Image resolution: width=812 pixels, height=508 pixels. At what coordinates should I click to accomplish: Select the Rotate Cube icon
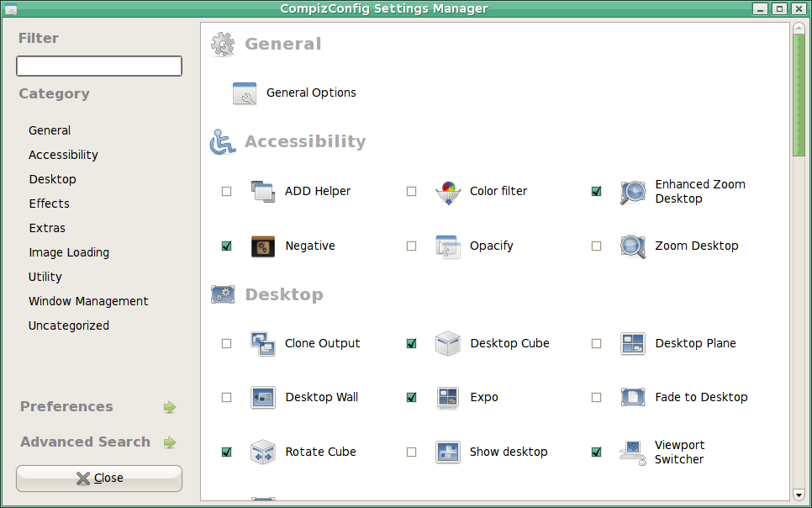coord(263,452)
